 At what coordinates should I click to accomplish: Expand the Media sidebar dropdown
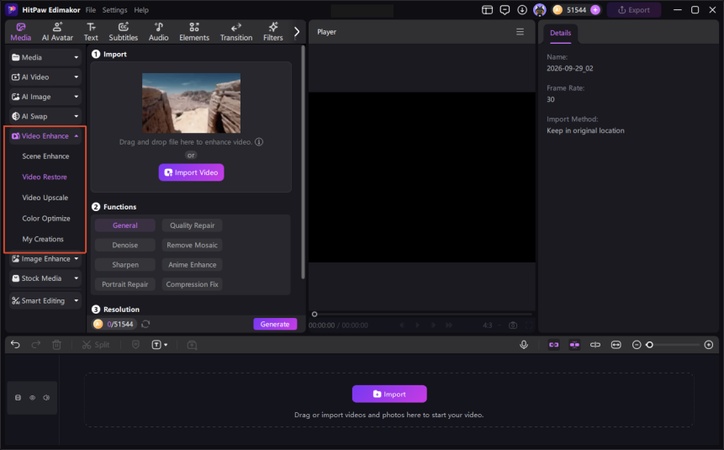point(45,57)
